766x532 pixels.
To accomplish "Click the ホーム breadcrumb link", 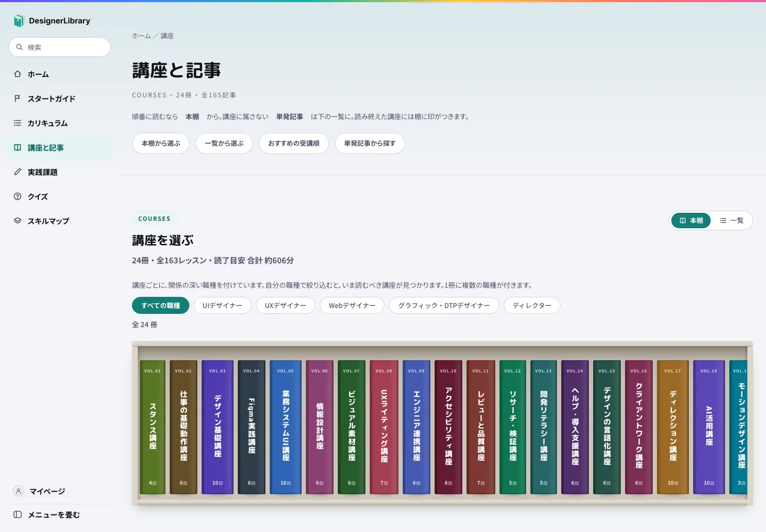I will 141,36.
